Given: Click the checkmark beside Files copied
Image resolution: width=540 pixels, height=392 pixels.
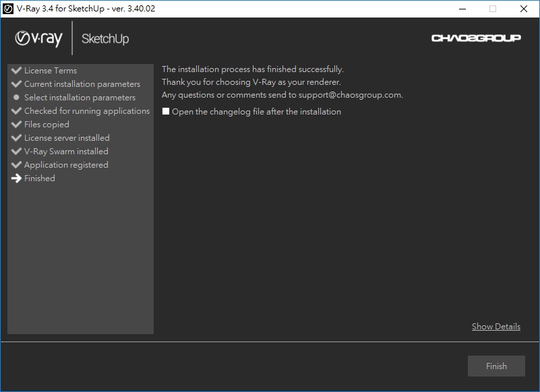Looking at the screenshot, I should (16, 124).
